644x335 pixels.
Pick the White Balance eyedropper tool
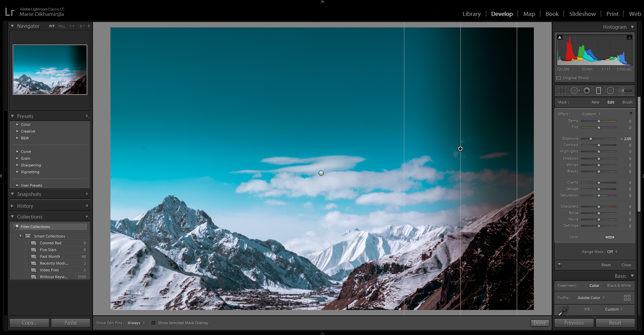[563, 310]
